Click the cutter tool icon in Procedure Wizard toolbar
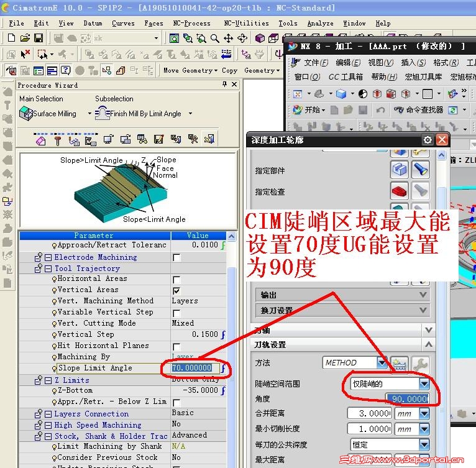The image size is (476, 468). tap(58, 140)
